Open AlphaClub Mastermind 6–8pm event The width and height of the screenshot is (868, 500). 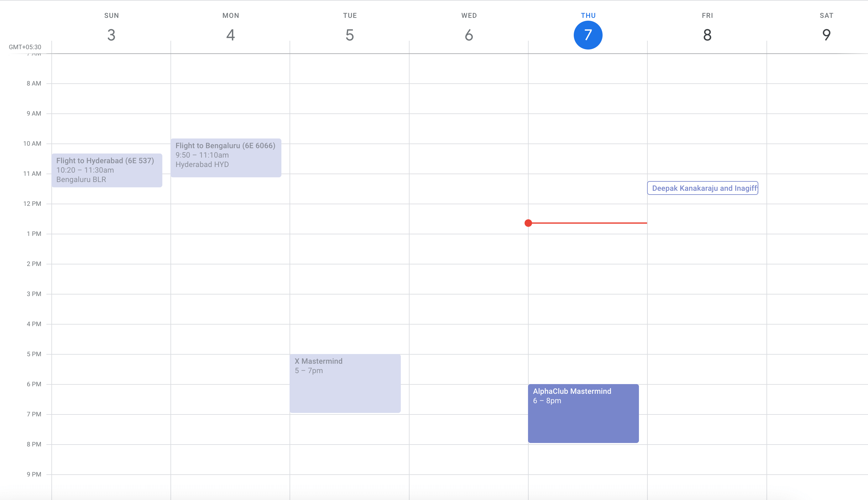[x=583, y=413]
